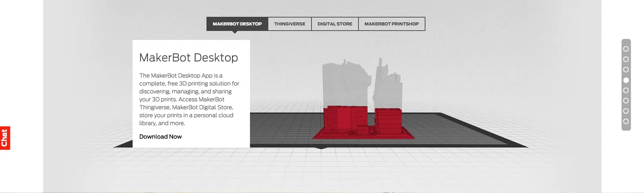
Task: Jump to the seventh page section dot
Action: click(x=626, y=111)
